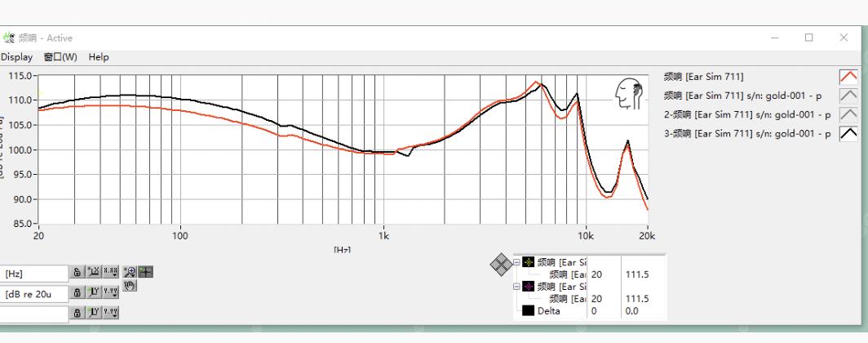Screen dimensions: 868x343
Task: Select the graph zoom magnifier tool
Action: 131,271
